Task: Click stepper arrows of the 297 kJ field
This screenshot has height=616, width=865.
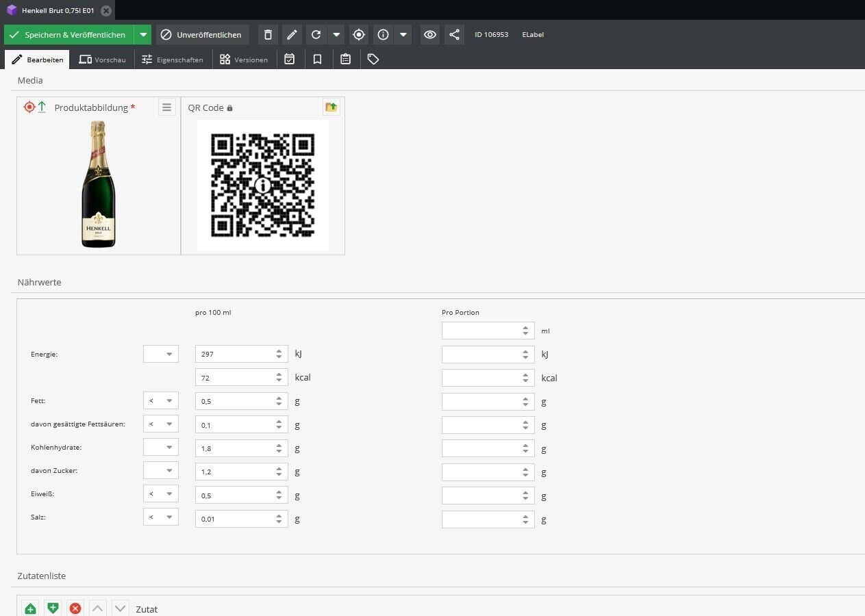Action: (279, 354)
